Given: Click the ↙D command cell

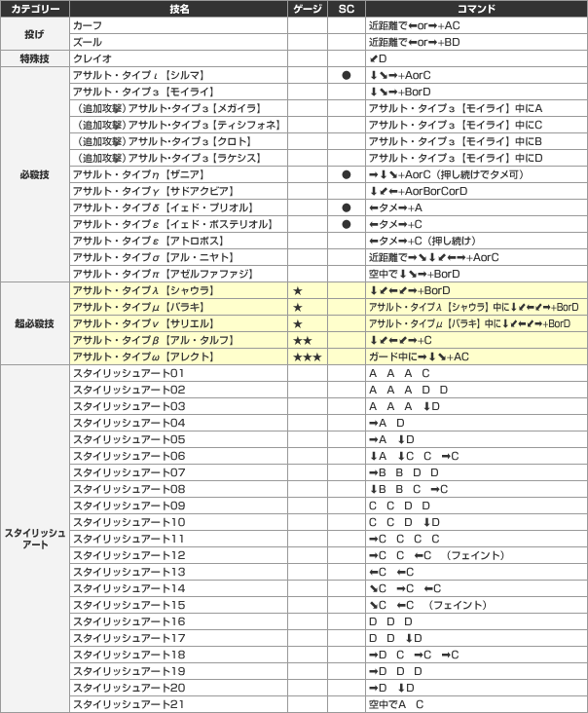Looking at the screenshot, I should tap(476, 58).
